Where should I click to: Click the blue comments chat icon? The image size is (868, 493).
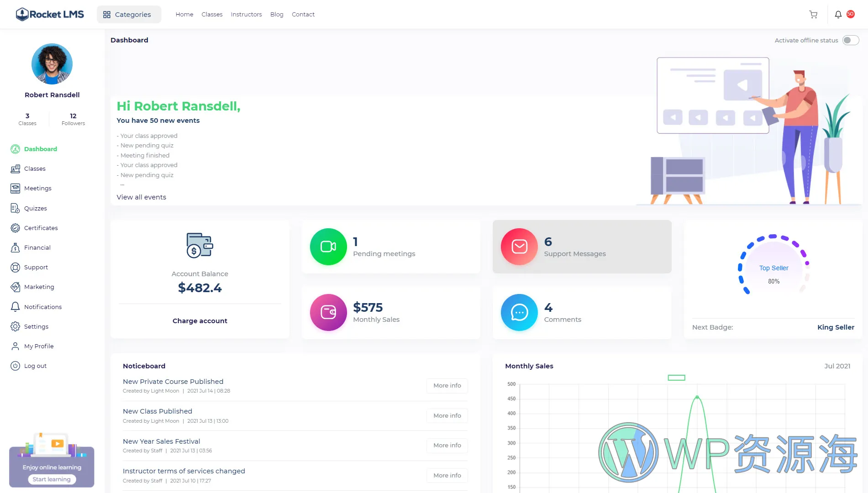coord(519,312)
